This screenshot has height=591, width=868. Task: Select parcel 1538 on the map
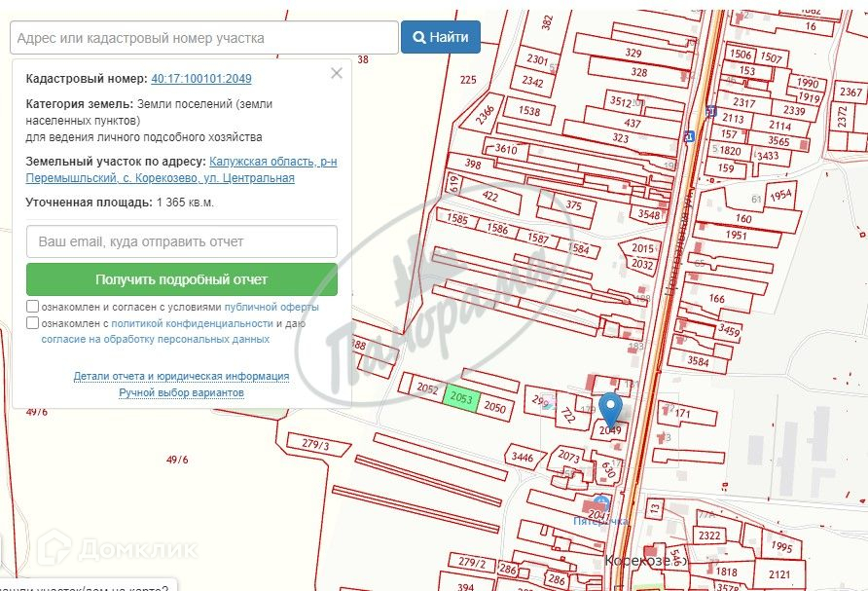[x=529, y=111]
